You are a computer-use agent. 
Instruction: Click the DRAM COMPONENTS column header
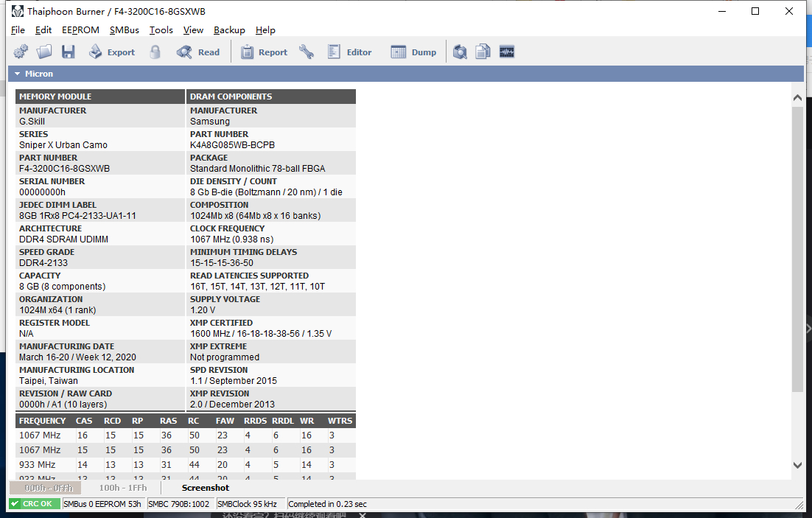click(x=271, y=97)
